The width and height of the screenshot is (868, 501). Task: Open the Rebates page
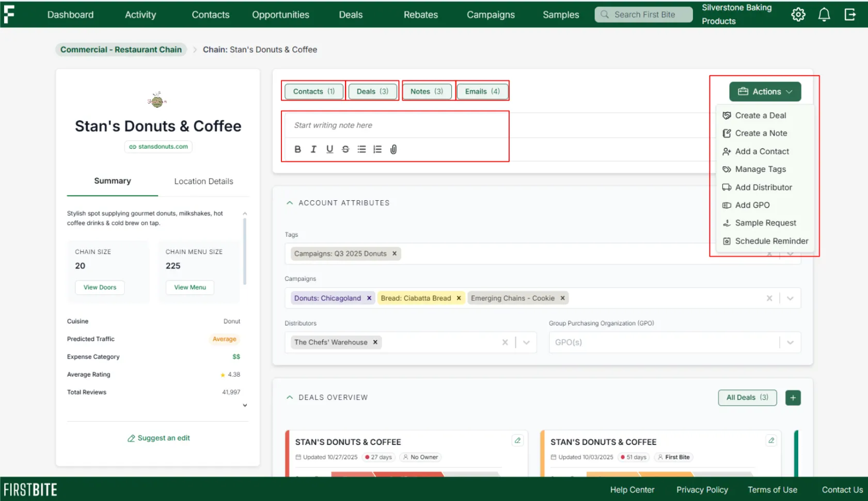pos(421,14)
